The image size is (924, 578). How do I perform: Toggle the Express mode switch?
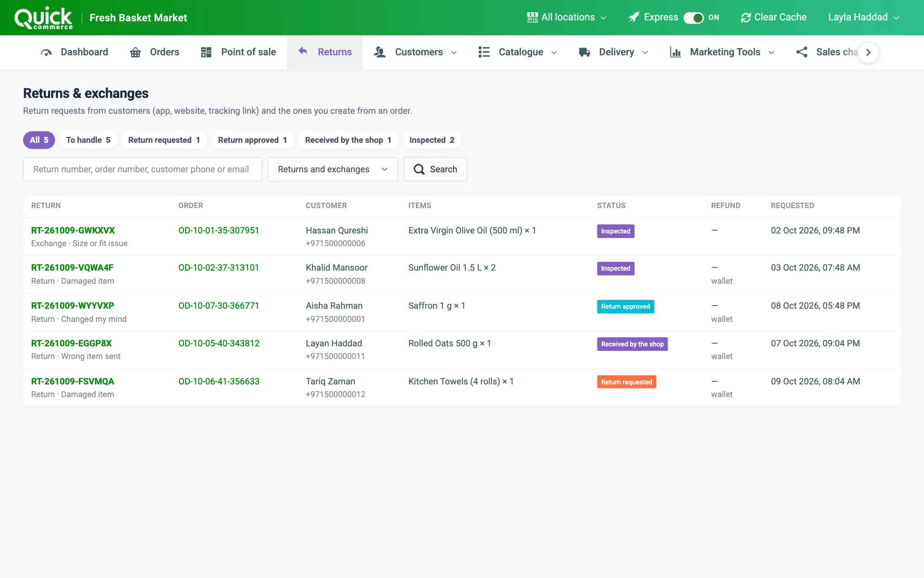[693, 18]
